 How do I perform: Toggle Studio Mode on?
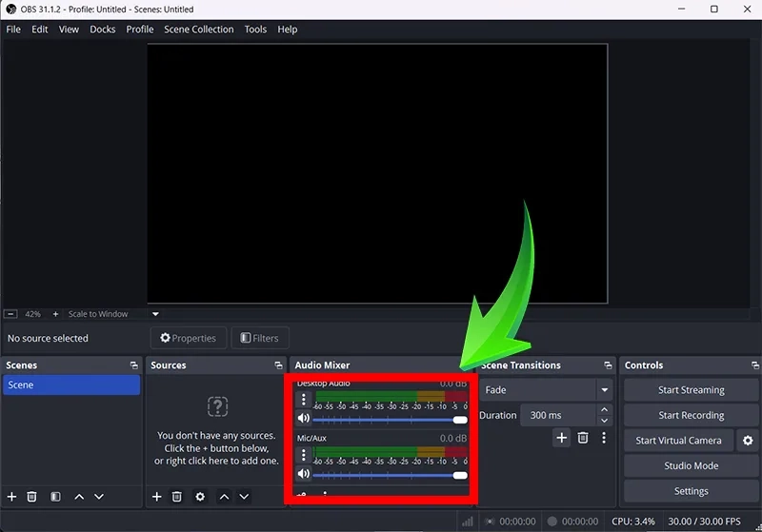click(691, 466)
